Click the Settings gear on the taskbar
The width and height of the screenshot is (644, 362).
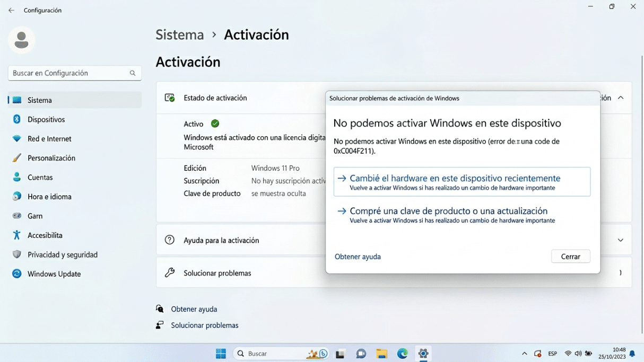(423, 354)
